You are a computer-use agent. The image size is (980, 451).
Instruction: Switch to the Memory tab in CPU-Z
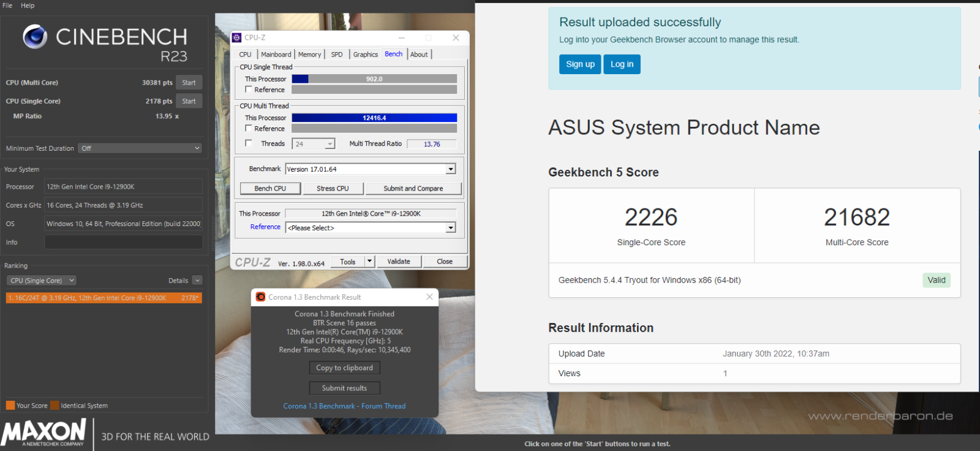click(x=309, y=55)
